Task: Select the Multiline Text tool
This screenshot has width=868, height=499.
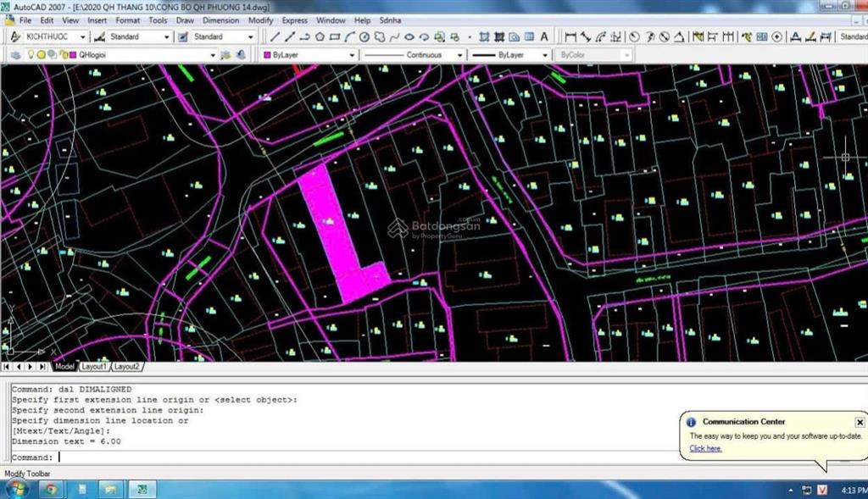Action: click(x=543, y=36)
